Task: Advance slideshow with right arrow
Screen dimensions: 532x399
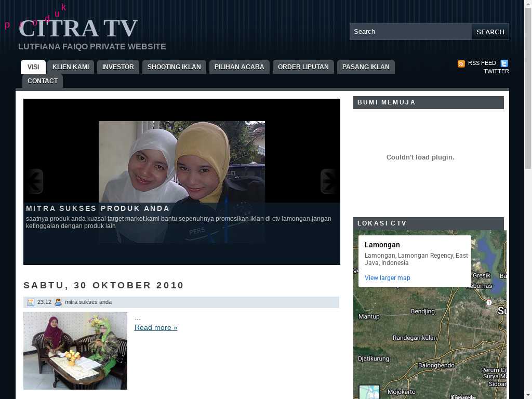Action: coord(329,181)
